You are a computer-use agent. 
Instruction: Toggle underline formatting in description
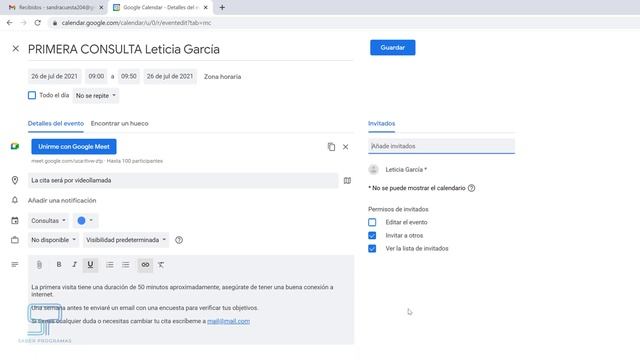pyautogui.click(x=90, y=265)
